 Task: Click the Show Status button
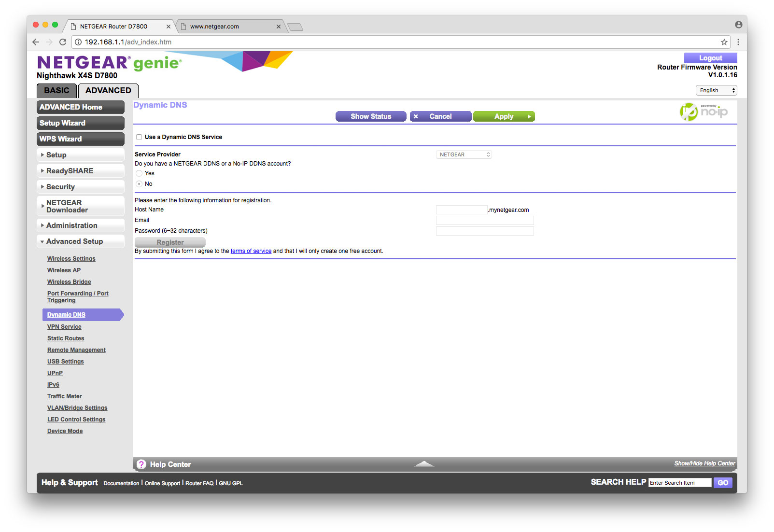(371, 116)
